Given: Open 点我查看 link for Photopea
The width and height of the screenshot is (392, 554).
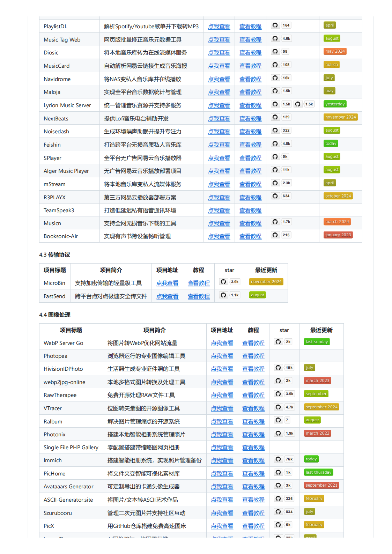Looking at the screenshot, I should coord(222,356).
